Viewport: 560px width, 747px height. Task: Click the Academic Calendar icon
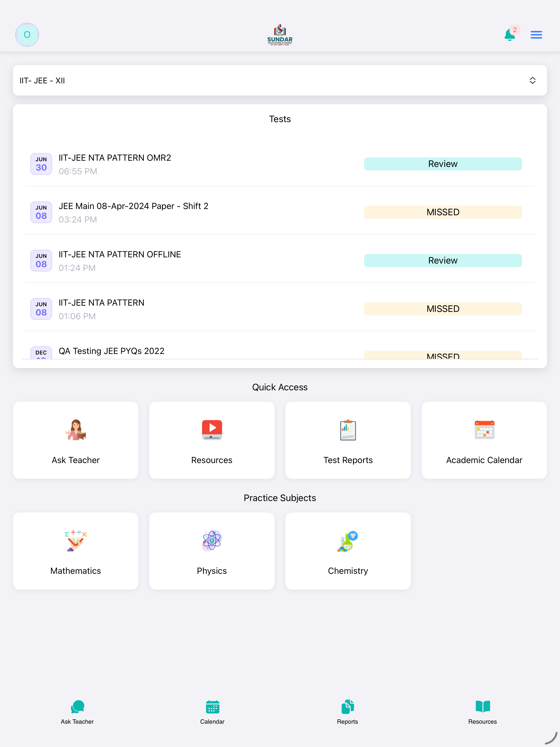484,430
